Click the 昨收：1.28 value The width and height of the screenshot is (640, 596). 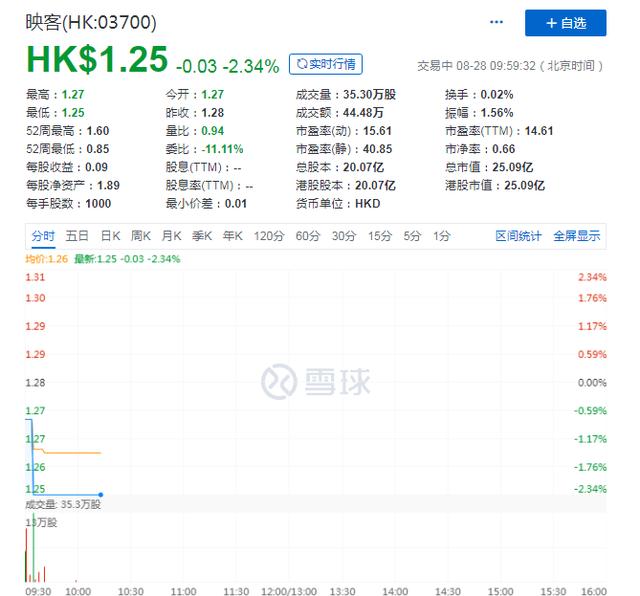pos(195,113)
